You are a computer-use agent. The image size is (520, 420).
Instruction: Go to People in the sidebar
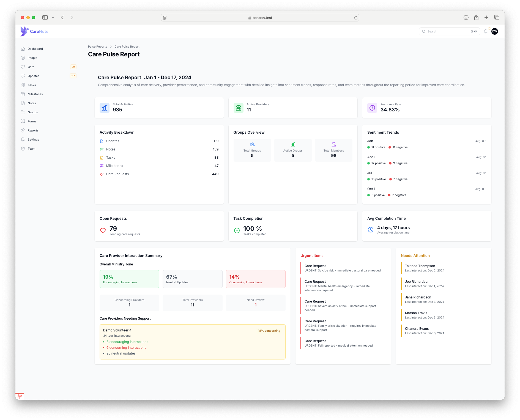pos(32,58)
